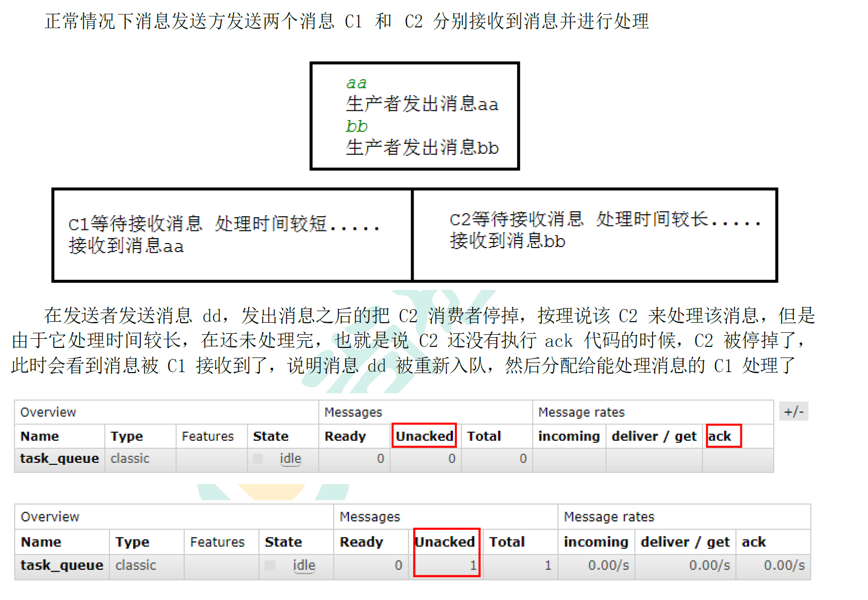This screenshot has width=868, height=600.
Task: Click state indicator square in first table
Action: 258,458
